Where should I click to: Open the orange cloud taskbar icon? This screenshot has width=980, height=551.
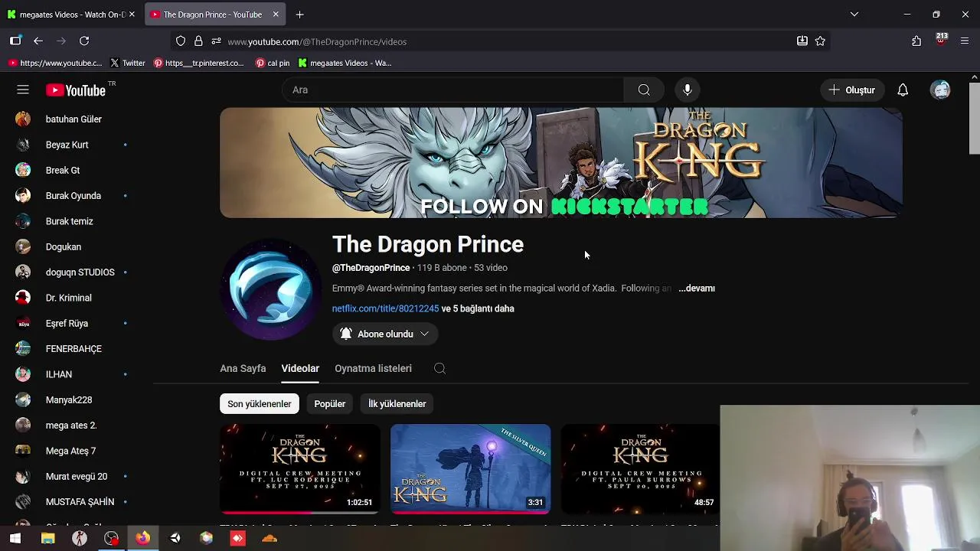[x=269, y=539]
